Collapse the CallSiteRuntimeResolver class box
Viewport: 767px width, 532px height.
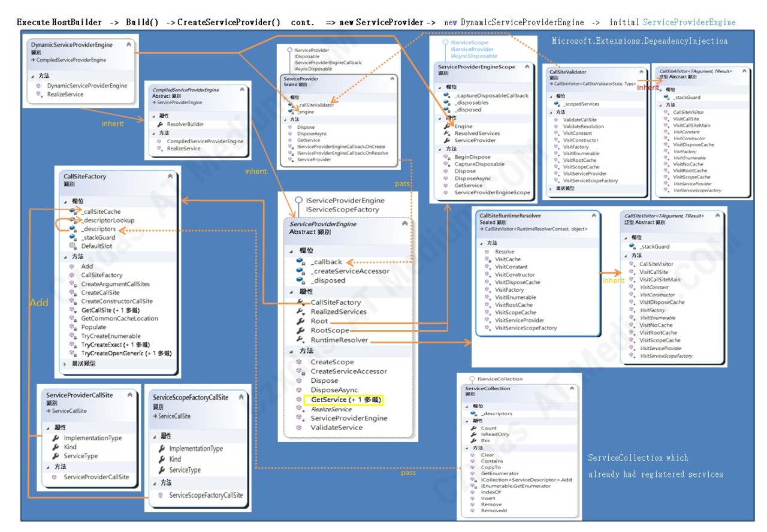pos(595,216)
